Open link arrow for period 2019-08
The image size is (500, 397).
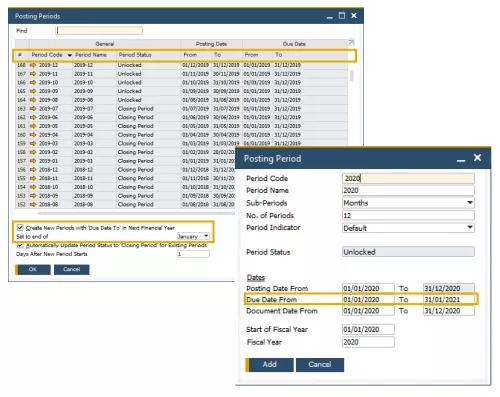(33, 100)
